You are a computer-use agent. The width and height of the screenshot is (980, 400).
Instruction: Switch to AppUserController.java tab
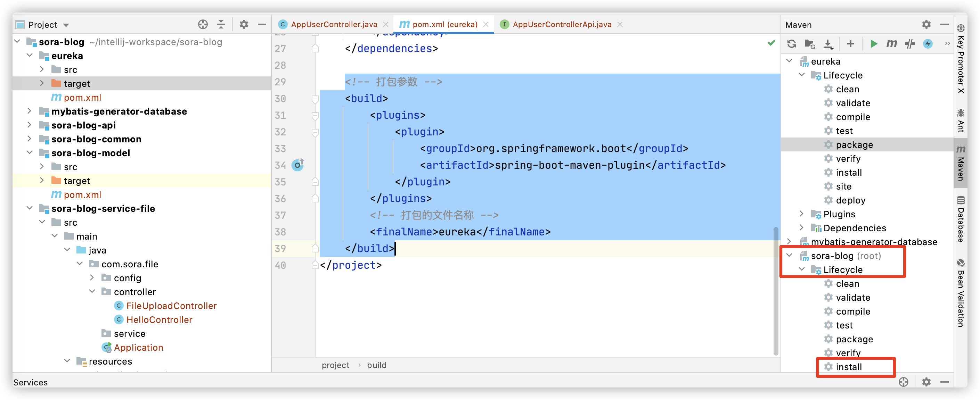(334, 24)
